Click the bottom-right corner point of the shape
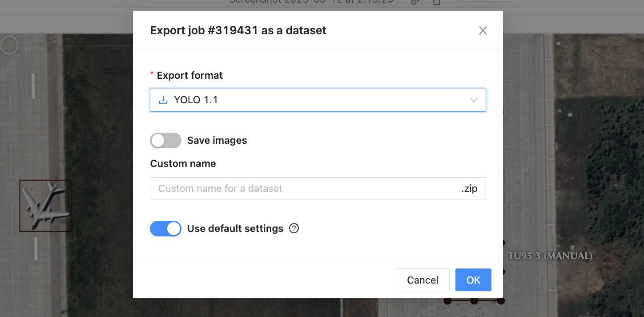644x317 pixels. click(x=501, y=301)
